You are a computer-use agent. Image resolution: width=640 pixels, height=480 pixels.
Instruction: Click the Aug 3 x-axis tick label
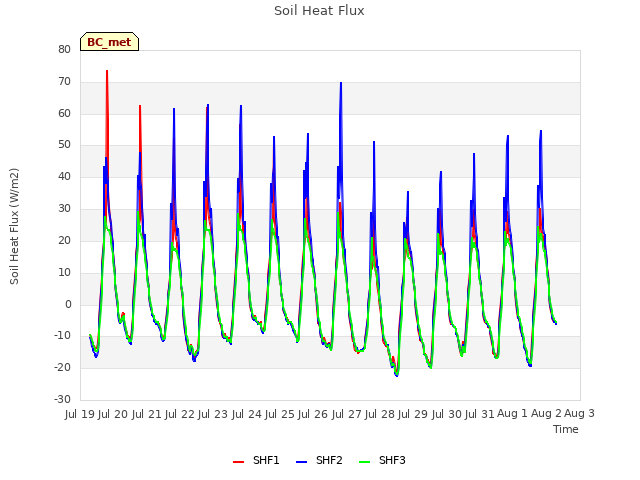(579, 413)
